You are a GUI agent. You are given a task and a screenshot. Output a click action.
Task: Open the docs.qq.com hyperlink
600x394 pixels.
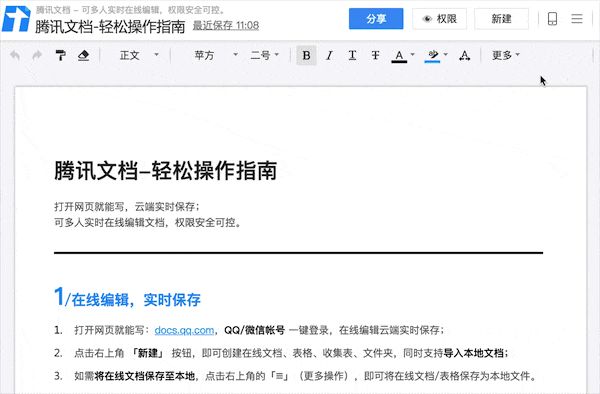tap(184, 330)
